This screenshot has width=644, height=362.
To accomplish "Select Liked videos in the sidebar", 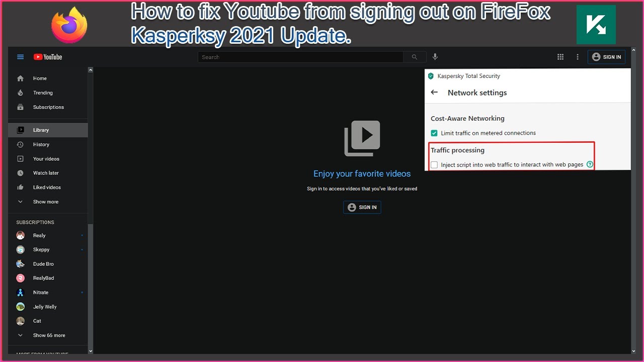I will click(48, 187).
